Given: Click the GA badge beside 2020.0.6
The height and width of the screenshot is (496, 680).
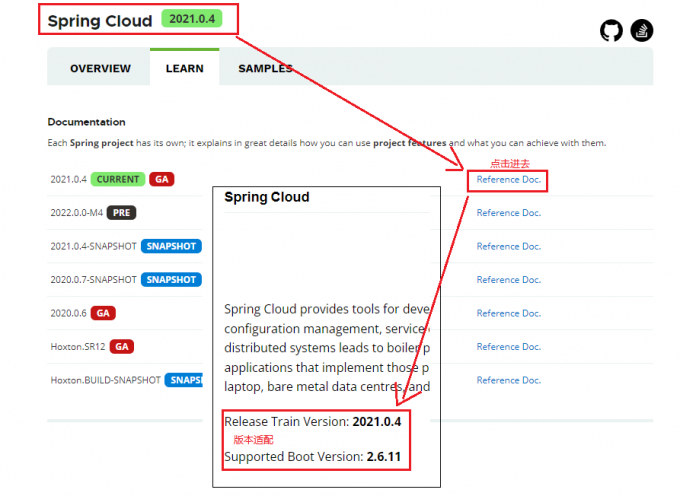Looking at the screenshot, I should tap(103, 313).
